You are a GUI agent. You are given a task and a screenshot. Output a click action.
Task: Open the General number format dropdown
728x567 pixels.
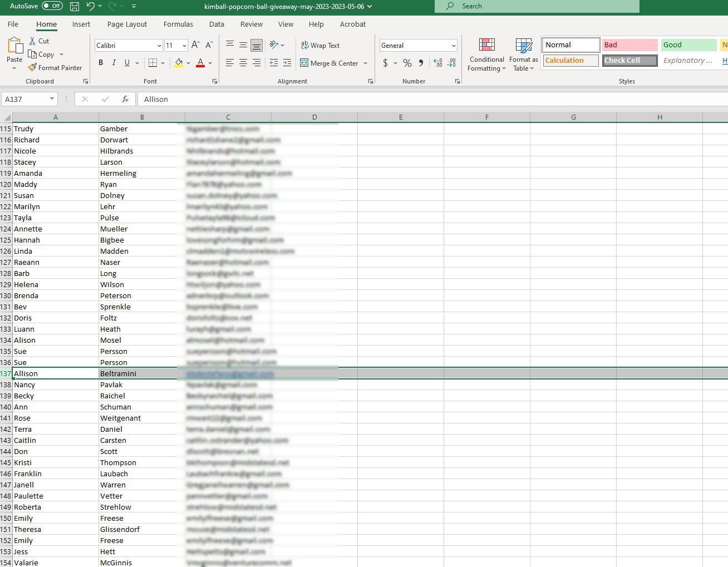click(454, 46)
